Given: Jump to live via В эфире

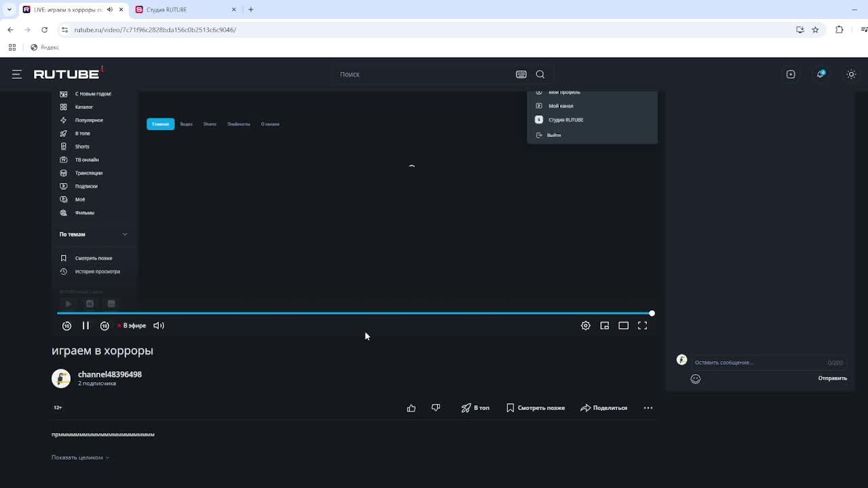Looking at the screenshot, I should pos(132,326).
